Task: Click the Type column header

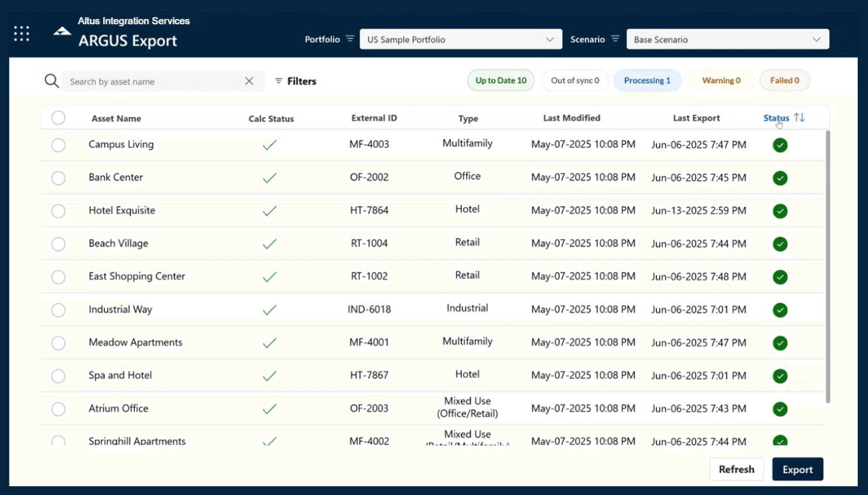Action: (x=468, y=118)
